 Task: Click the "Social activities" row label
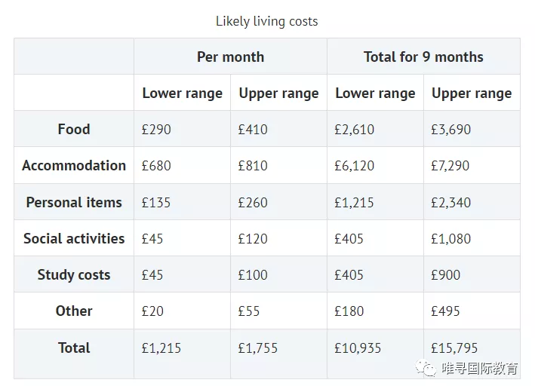tap(74, 238)
